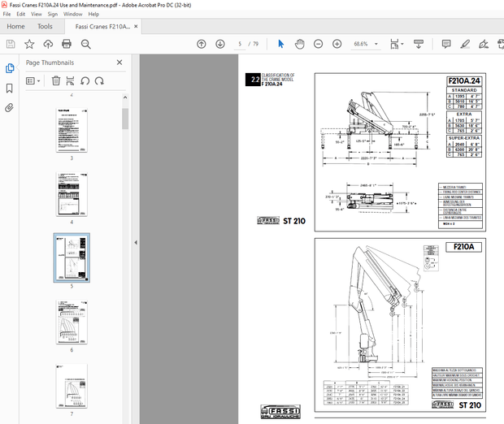Viewport: 504px width, 424px height.
Task: Click the cloud upload icon
Action: click(x=48, y=44)
